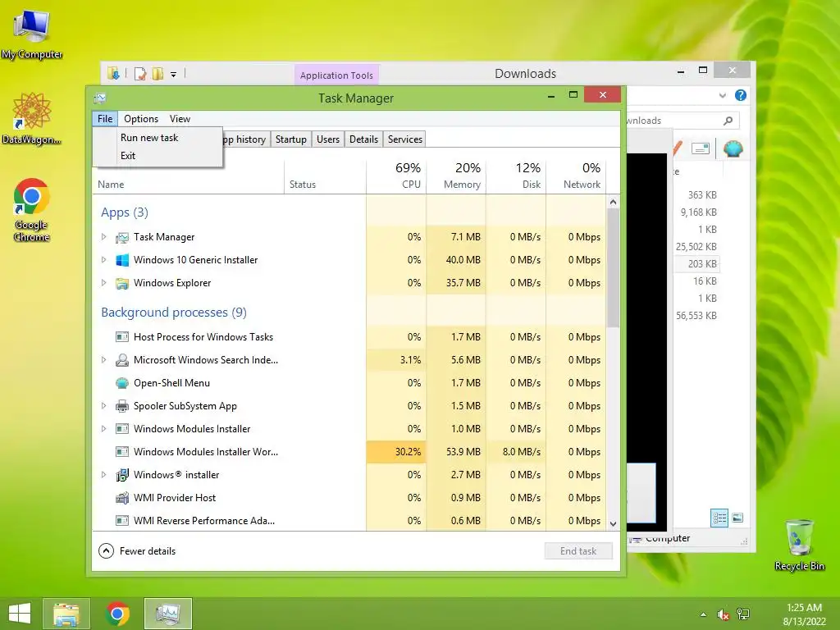
Task: Expand the Spooler SubSystem App row
Action: point(104,406)
